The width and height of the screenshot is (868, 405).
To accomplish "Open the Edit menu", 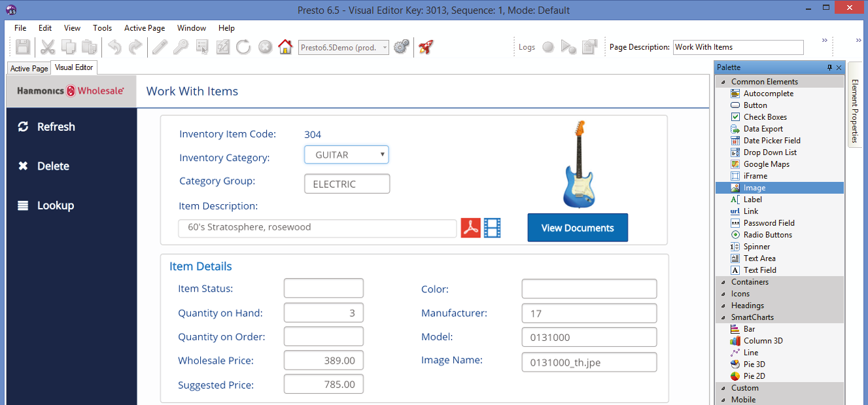I will pos(45,28).
